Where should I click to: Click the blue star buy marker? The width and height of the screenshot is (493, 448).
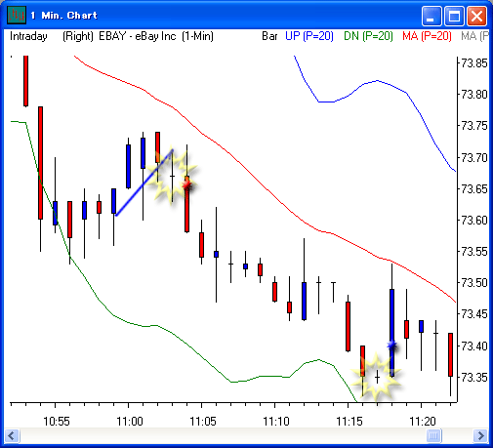(x=392, y=345)
